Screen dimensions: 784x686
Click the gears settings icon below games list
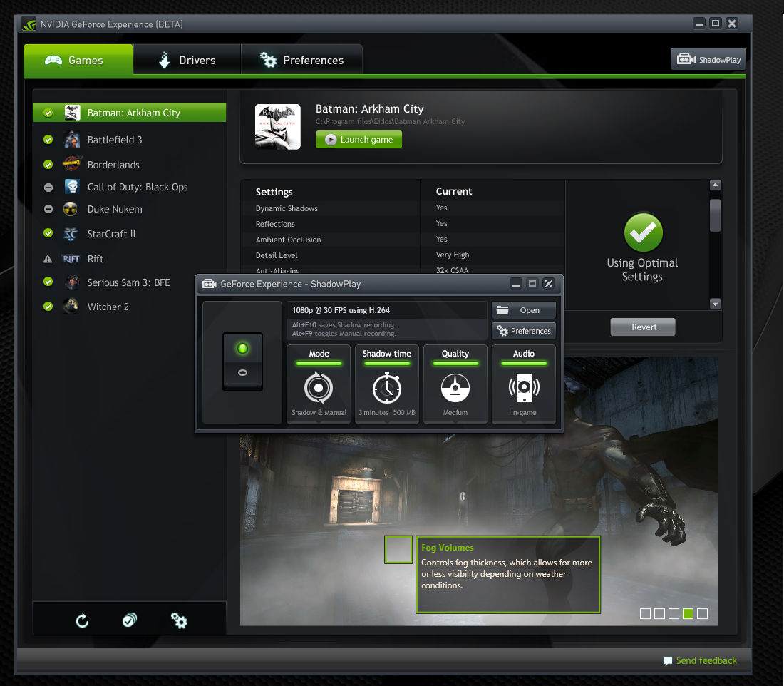pos(178,620)
